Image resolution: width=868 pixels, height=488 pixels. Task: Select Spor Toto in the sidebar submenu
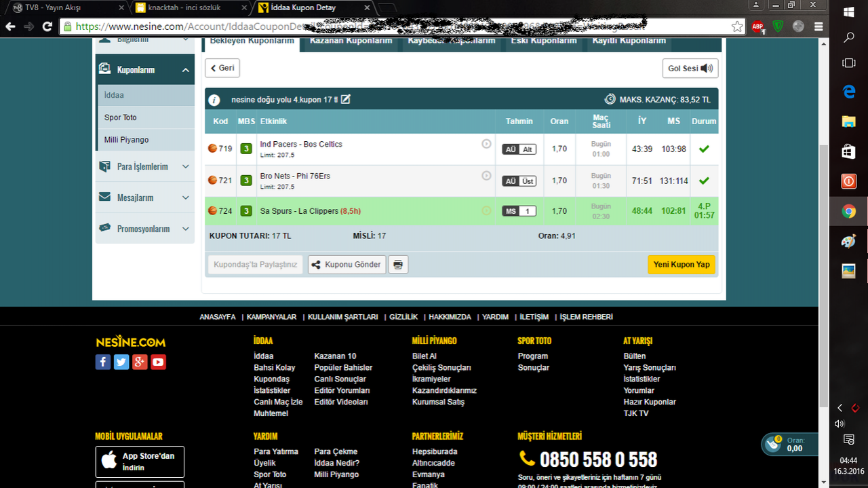point(145,118)
